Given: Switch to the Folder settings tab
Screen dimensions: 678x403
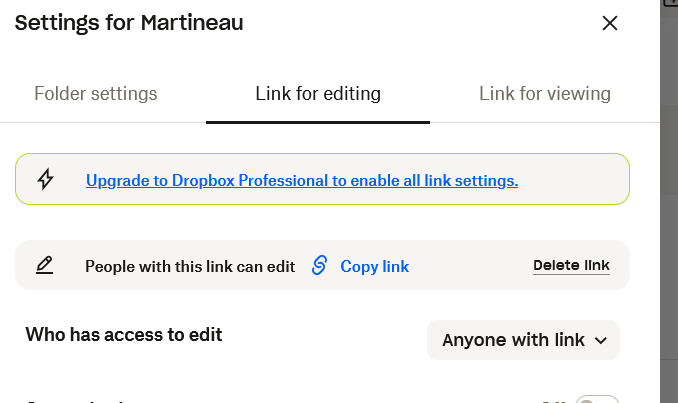Looking at the screenshot, I should pyautogui.click(x=96, y=94).
